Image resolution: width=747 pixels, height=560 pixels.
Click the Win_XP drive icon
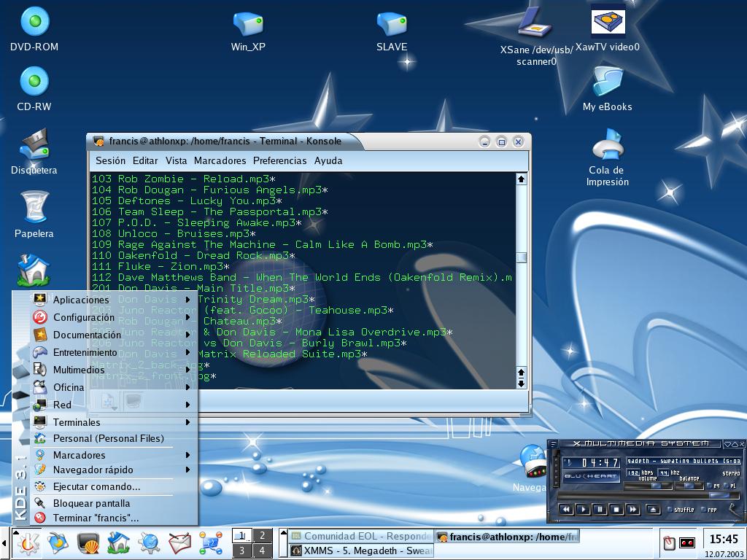coord(247,23)
